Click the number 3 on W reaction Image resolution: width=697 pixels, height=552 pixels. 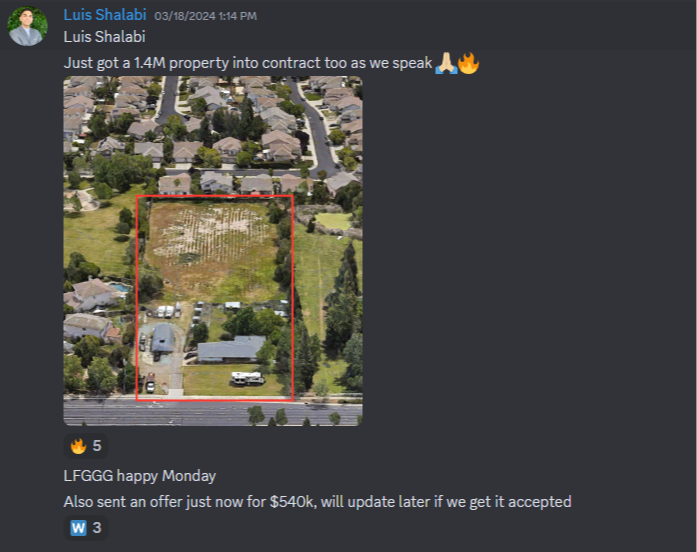(x=97, y=528)
